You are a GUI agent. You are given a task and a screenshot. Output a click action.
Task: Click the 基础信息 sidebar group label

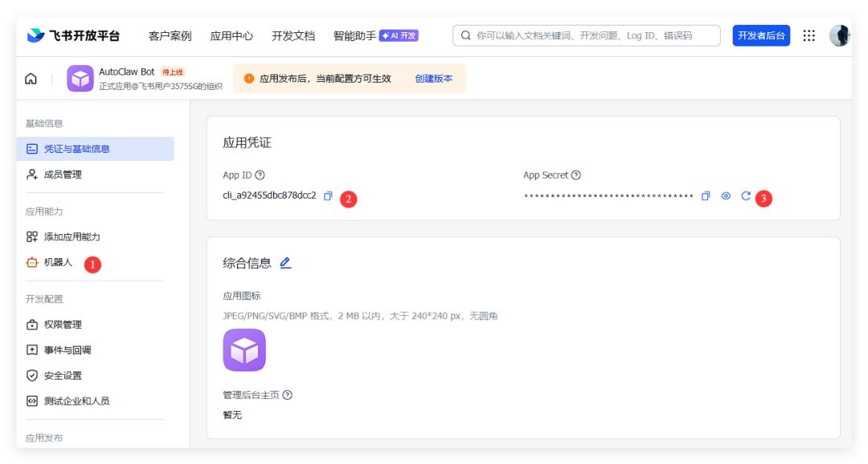click(44, 124)
